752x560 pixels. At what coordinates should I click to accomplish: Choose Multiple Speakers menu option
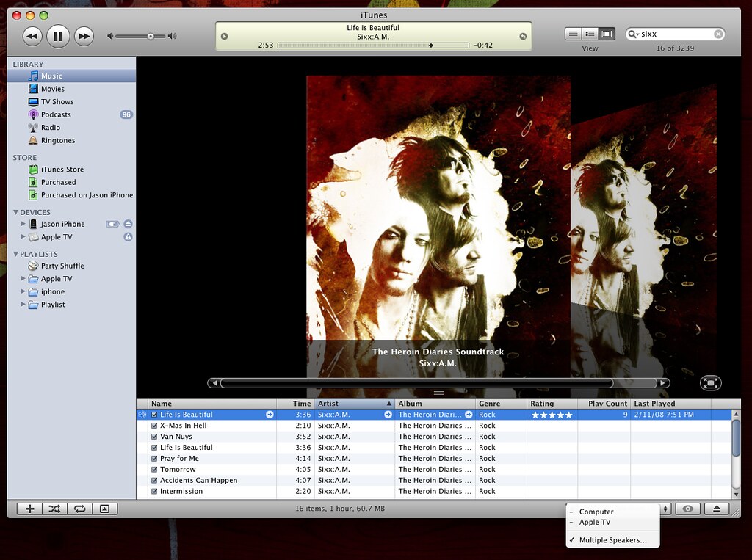point(613,540)
